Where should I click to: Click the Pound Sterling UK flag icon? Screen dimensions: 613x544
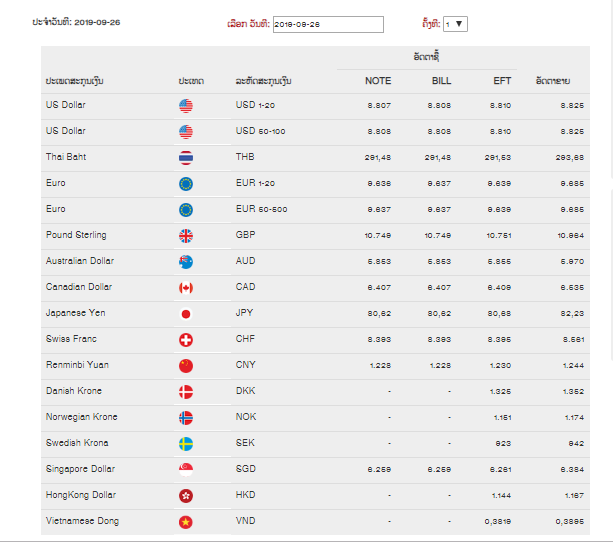(x=186, y=236)
